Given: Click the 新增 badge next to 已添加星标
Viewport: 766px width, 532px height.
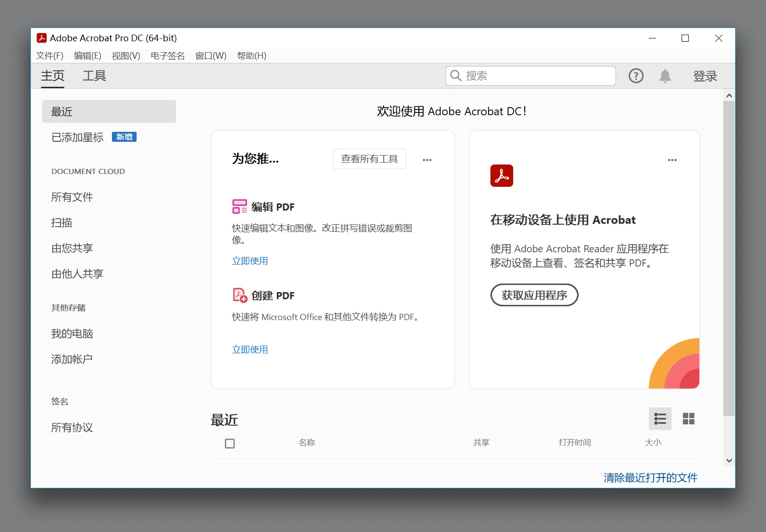Looking at the screenshot, I should (x=124, y=137).
